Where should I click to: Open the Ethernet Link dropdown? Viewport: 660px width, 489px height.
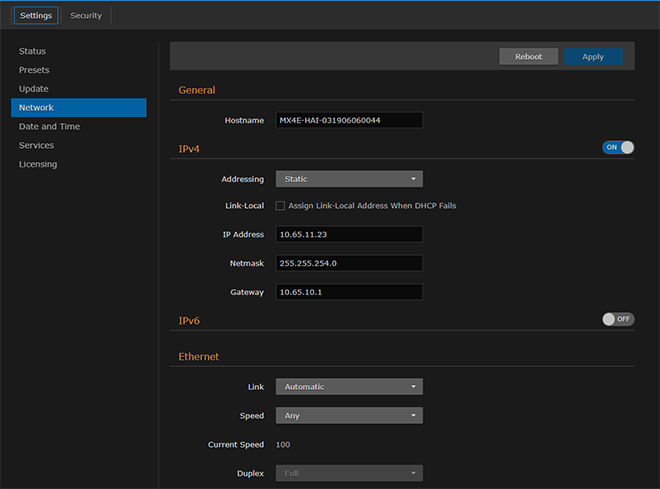point(349,387)
